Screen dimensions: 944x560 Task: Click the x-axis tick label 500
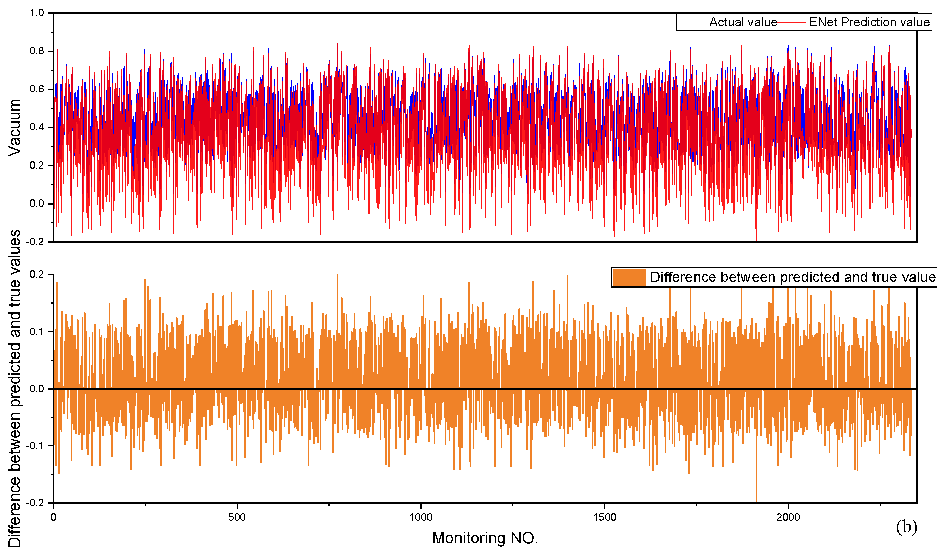237,517
